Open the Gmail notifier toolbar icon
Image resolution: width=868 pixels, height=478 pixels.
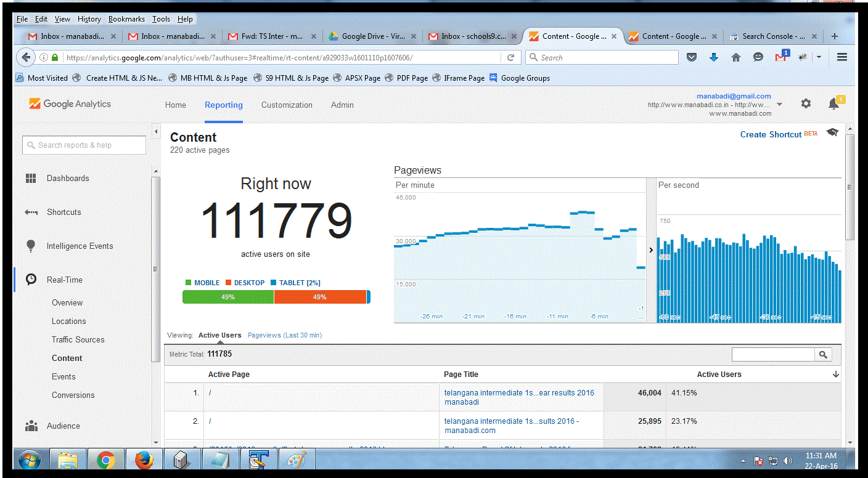[781, 57]
